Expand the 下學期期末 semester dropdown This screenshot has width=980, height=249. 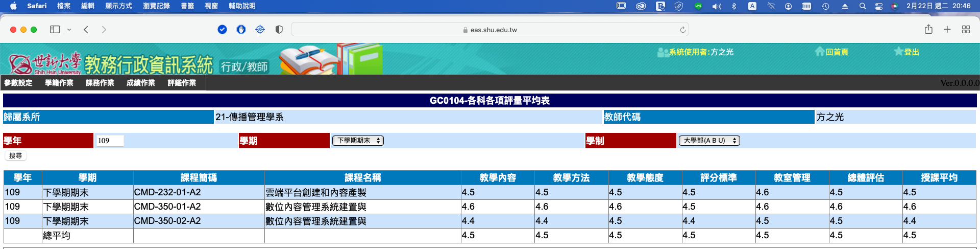coord(358,141)
